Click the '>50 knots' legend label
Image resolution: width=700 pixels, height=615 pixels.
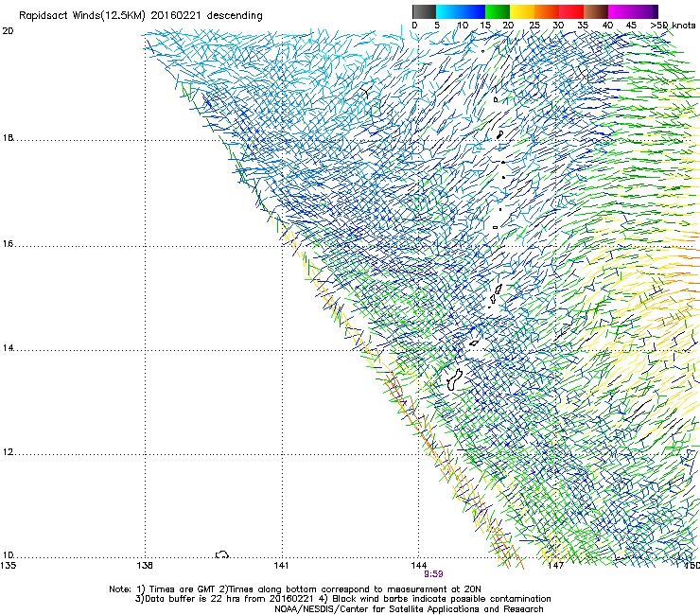(x=673, y=26)
